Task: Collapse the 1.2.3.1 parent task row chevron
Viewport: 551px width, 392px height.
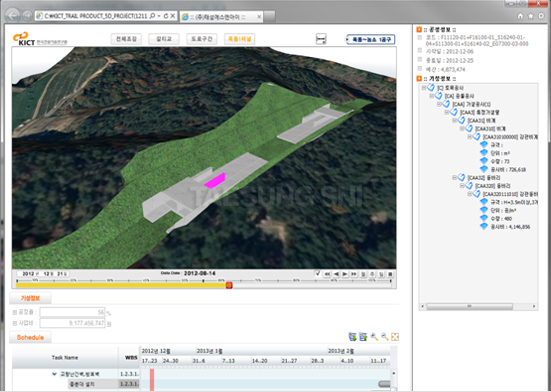Action: point(54,374)
